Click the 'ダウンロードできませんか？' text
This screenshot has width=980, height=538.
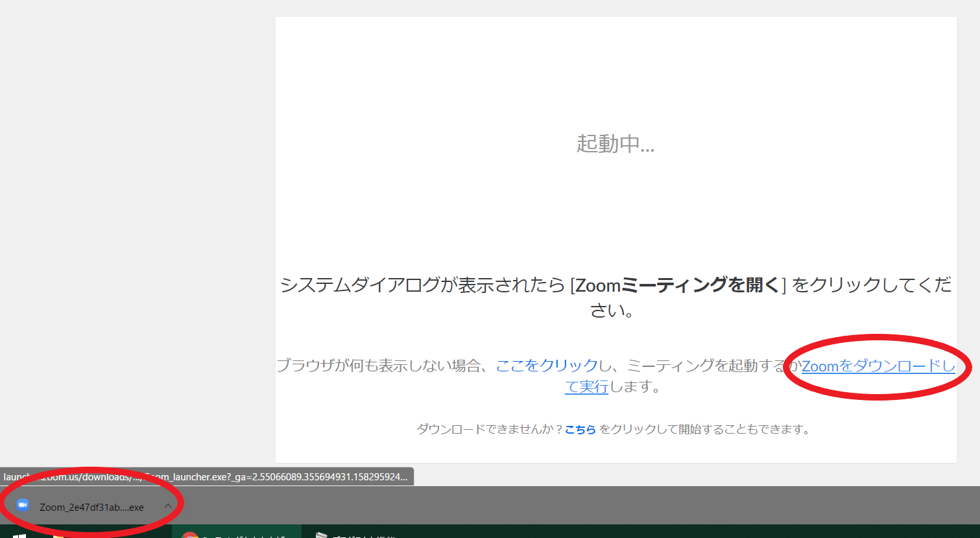[x=490, y=429]
